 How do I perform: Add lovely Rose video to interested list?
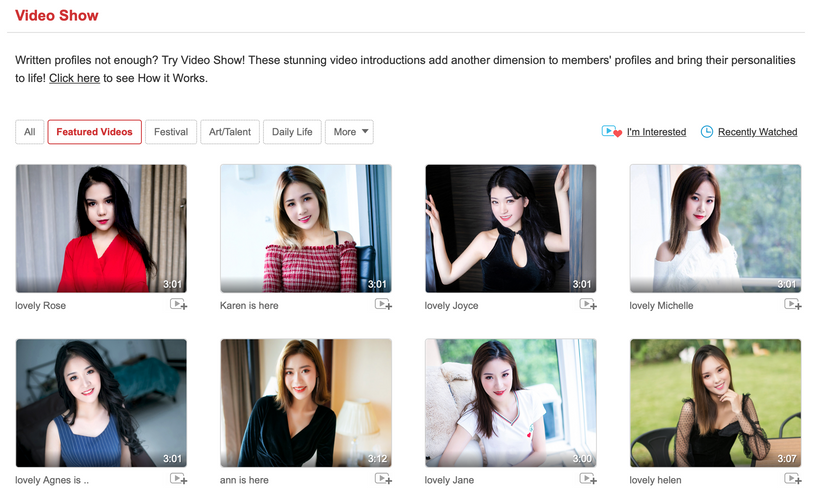178,304
